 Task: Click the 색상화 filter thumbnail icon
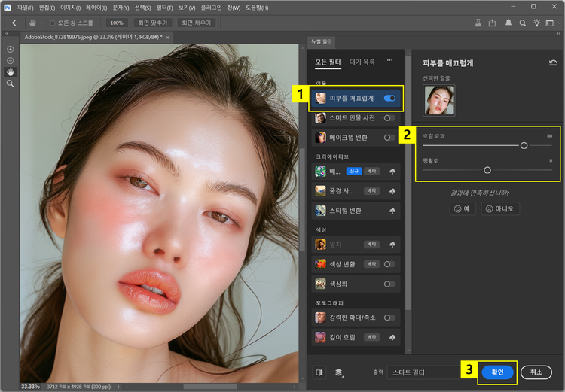[320, 284]
